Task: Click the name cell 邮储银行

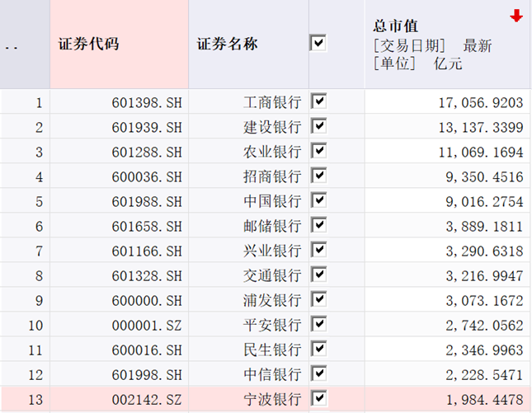Action: pyautogui.click(x=248, y=226)
